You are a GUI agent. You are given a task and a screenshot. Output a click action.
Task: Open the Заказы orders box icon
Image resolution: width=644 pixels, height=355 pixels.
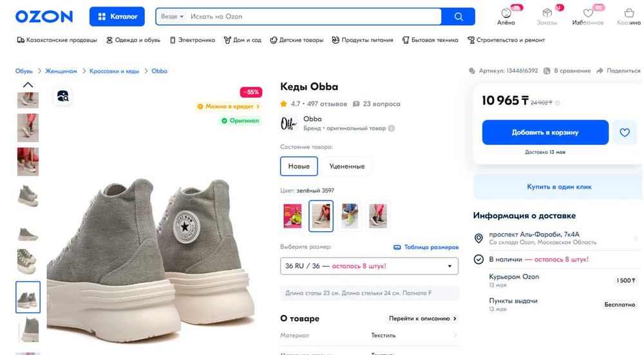[x=547, y=13]
